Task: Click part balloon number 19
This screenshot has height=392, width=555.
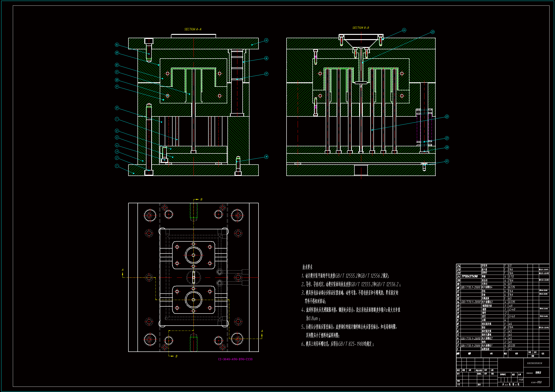Action: 447,161
